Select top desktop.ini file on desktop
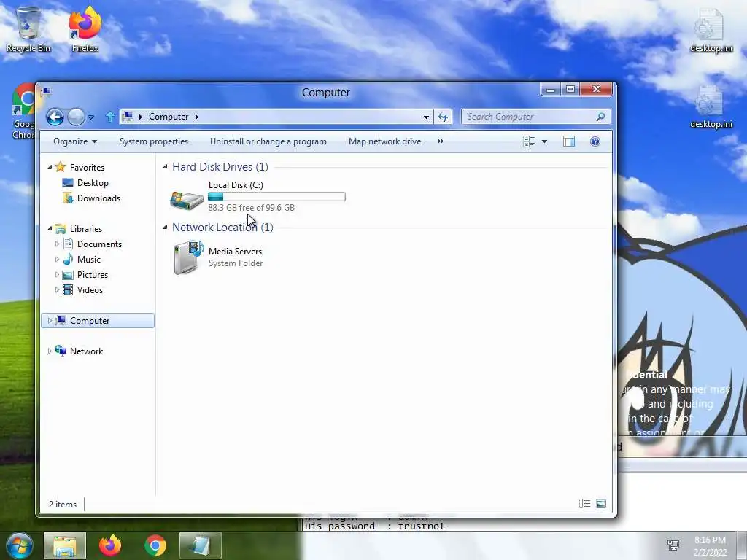Screen dimensions: 747x560 (711, 30)
